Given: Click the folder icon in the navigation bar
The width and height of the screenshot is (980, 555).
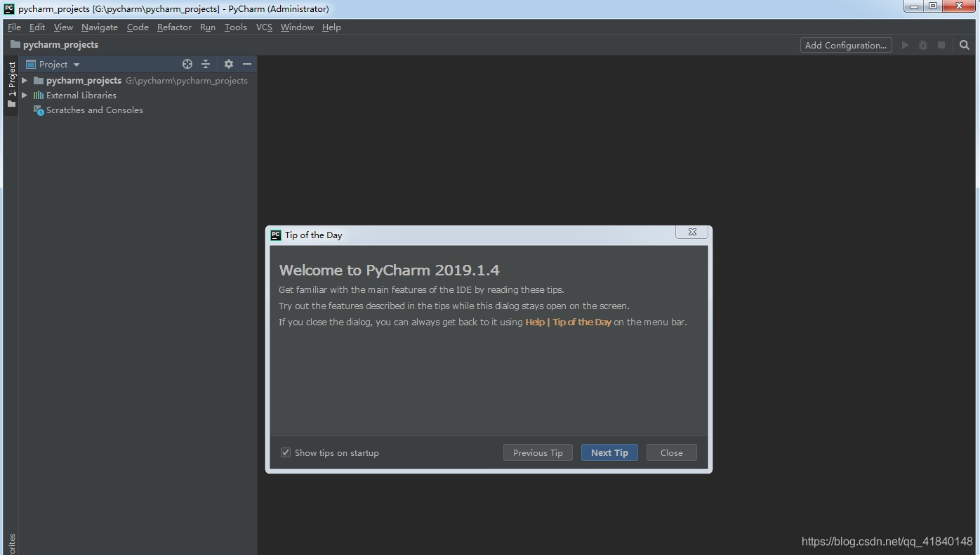Looking at the screenshot, I should click(15, 44).
